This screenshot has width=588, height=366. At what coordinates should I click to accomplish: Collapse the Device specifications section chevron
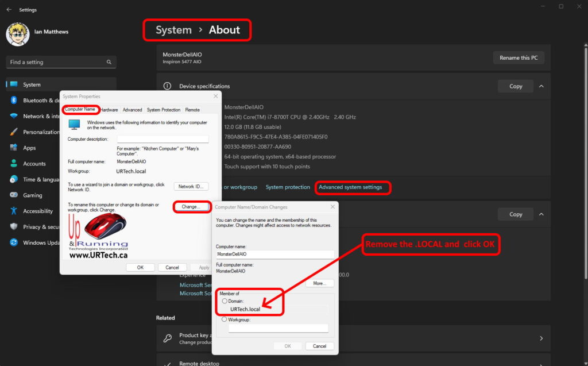540,86
